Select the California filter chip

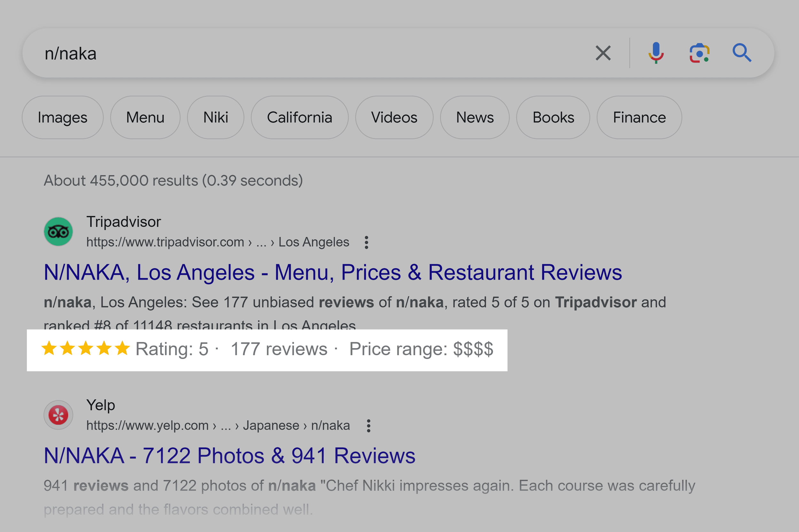click(x=299, y=117)
